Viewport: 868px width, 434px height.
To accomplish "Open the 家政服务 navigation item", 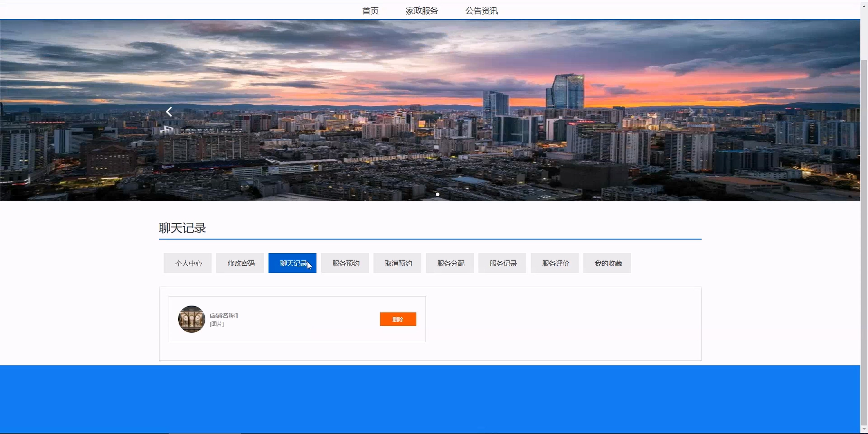I will tap(422, 11).
